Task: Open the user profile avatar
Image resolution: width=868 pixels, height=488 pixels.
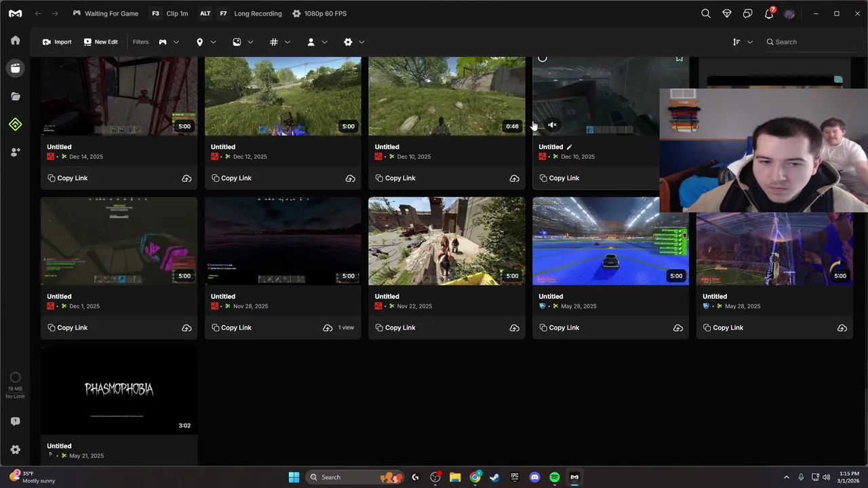Action: 789,14
